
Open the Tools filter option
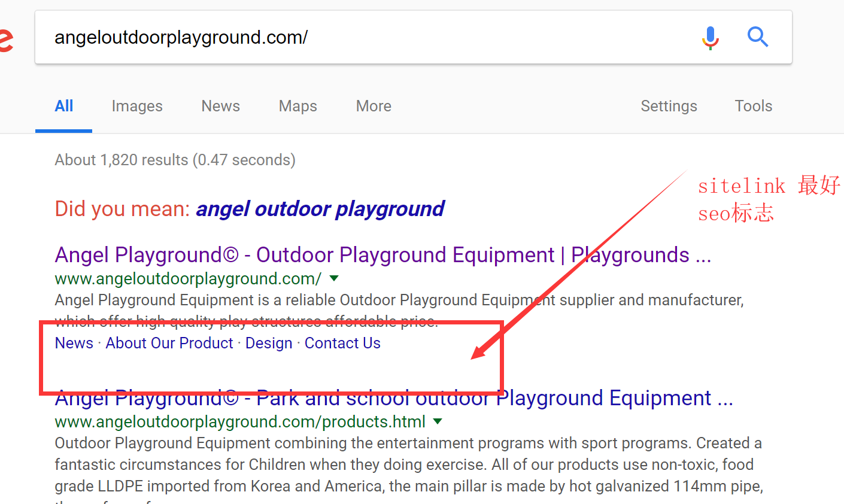tap(753, 106)
